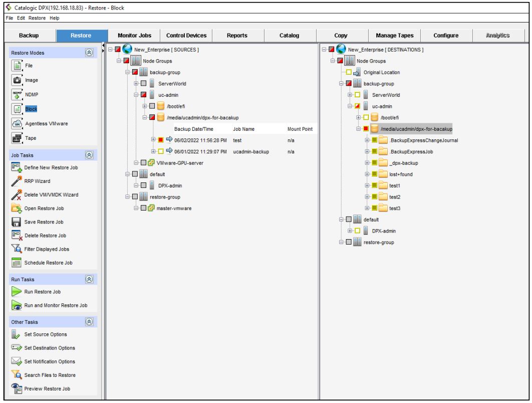The height and width of the screenshot is (403, 532).
Task: Open the RRP Wizard
Action: [15, 181]
